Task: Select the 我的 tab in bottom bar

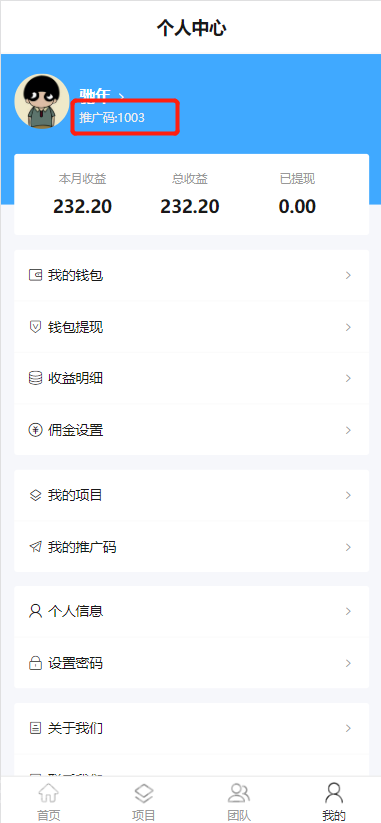Action: coord(334,801)
